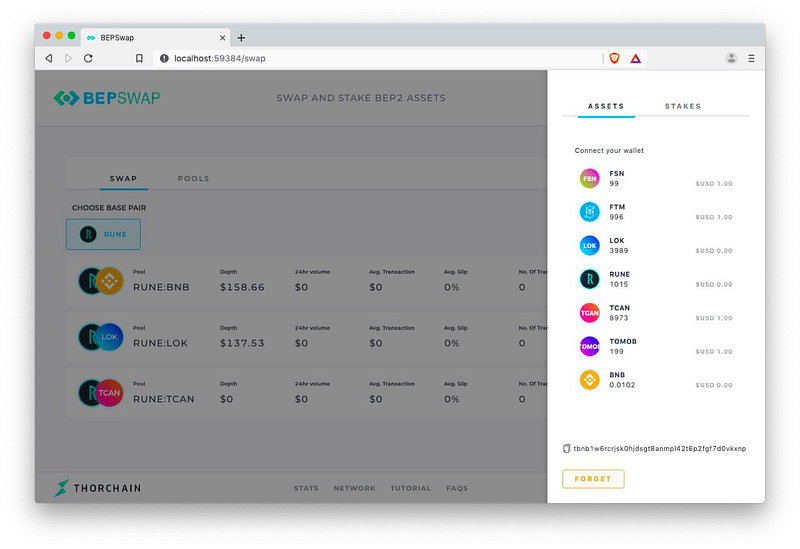Image resolution: width=800 pixels, height=549 pixels.
Task: Switch to the Stakes tab
Action: 683,106
